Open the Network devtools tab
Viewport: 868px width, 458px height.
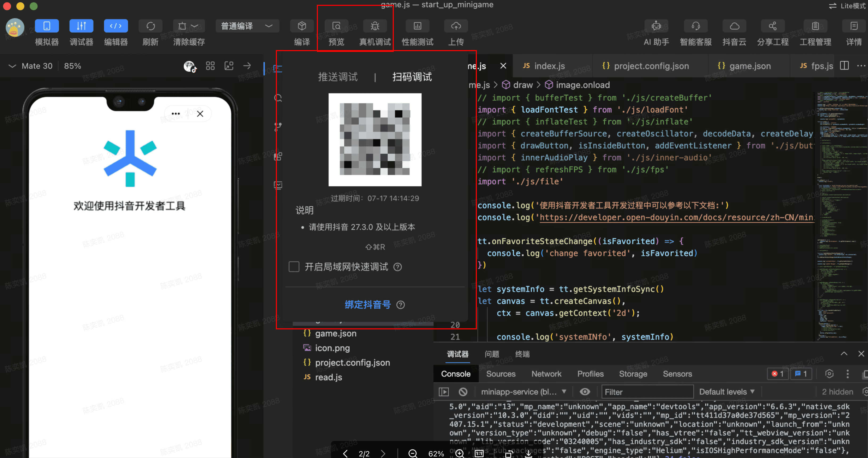coord(546,374)
